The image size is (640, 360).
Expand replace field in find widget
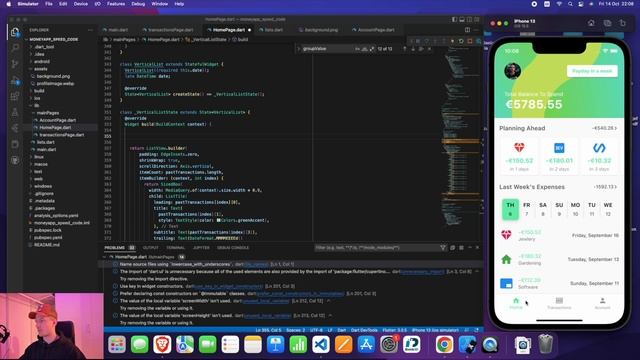[x=298, y=49]
